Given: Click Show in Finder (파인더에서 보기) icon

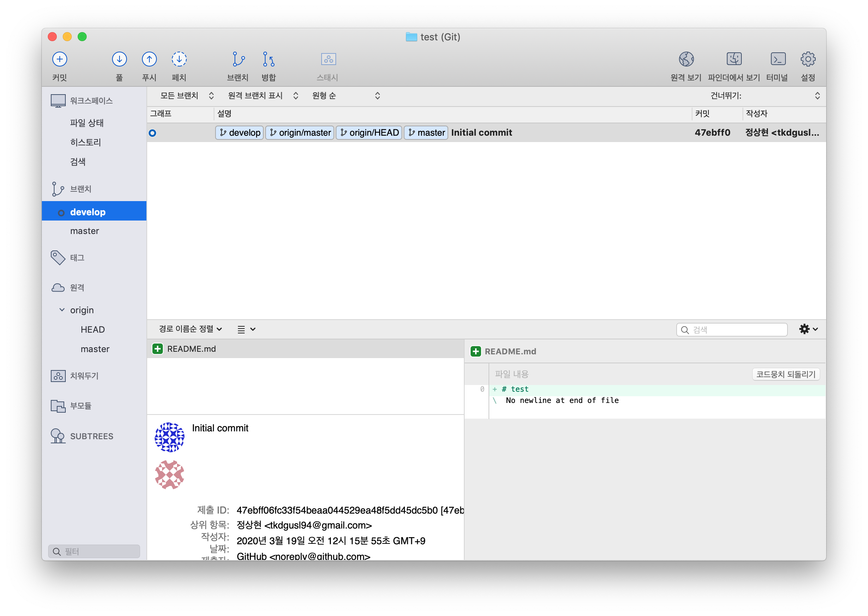Looking at the screenshot, I should [734, 59].
